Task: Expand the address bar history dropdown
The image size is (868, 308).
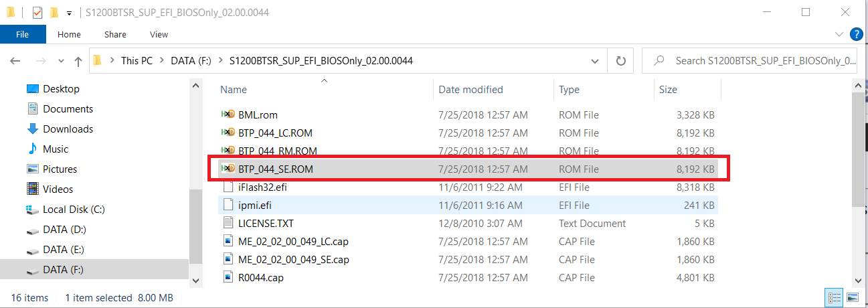Action: click(594, 61)
